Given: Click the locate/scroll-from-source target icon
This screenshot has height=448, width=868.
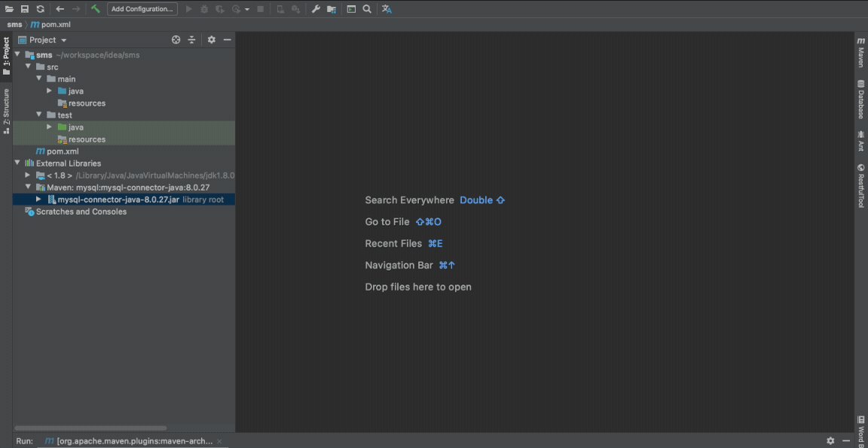Looking at the screenshot, I should [x=176, y=40].
